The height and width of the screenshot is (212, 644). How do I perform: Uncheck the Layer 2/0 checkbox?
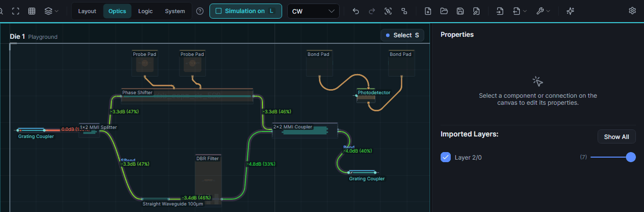coord(446,157)
